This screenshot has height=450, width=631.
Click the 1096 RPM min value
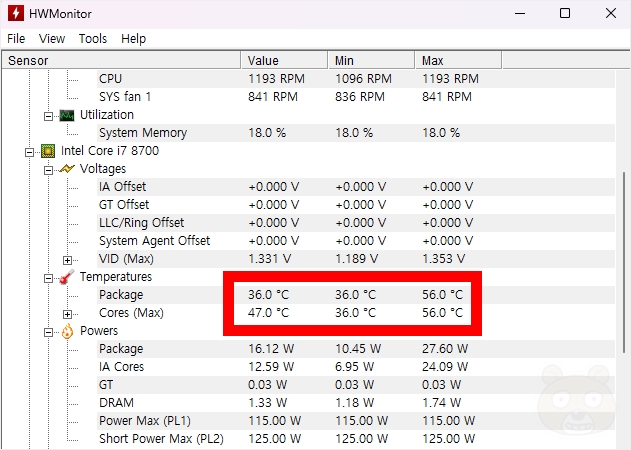coord(363,78)
